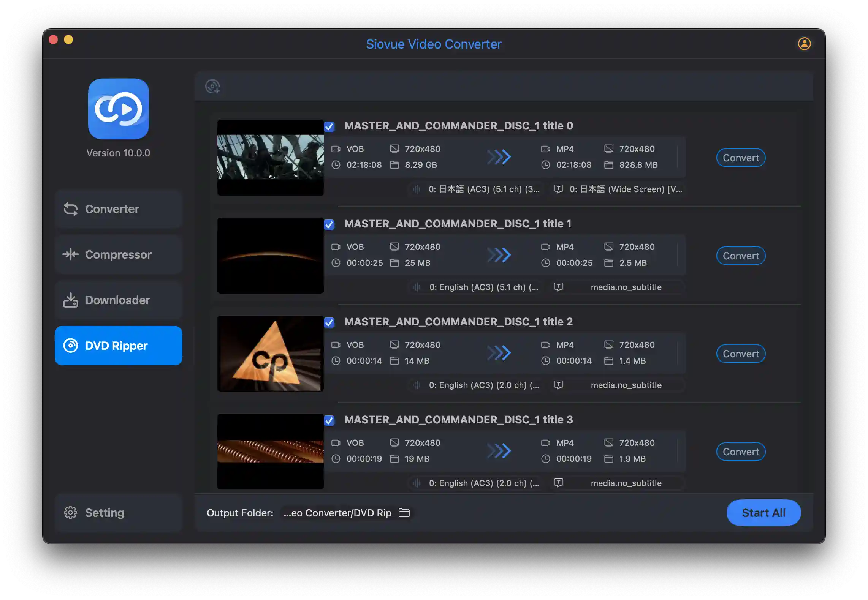The height and width of the screenshot is (600, 868).
Task: Open title 3 media.no_subtitle dropdown
Action: 618,483
